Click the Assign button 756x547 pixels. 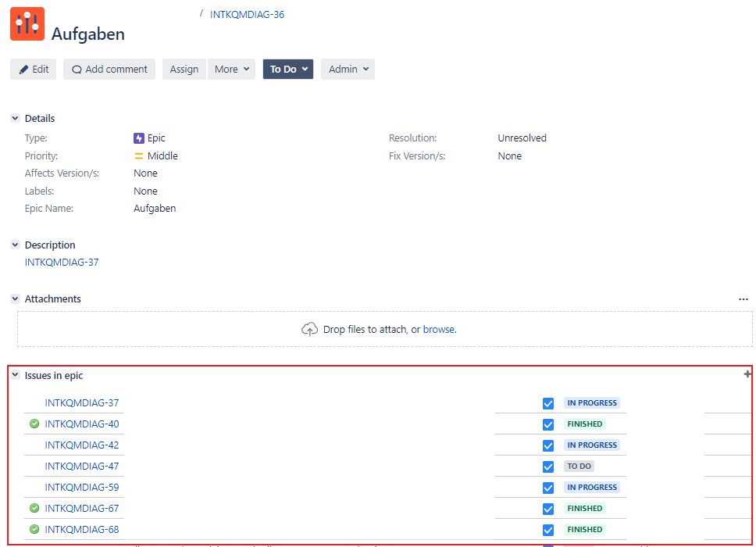(184, 69)
